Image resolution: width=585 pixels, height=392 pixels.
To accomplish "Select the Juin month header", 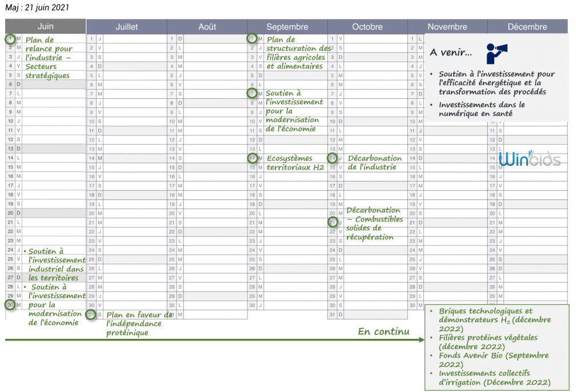I will [x=46, y=26].
